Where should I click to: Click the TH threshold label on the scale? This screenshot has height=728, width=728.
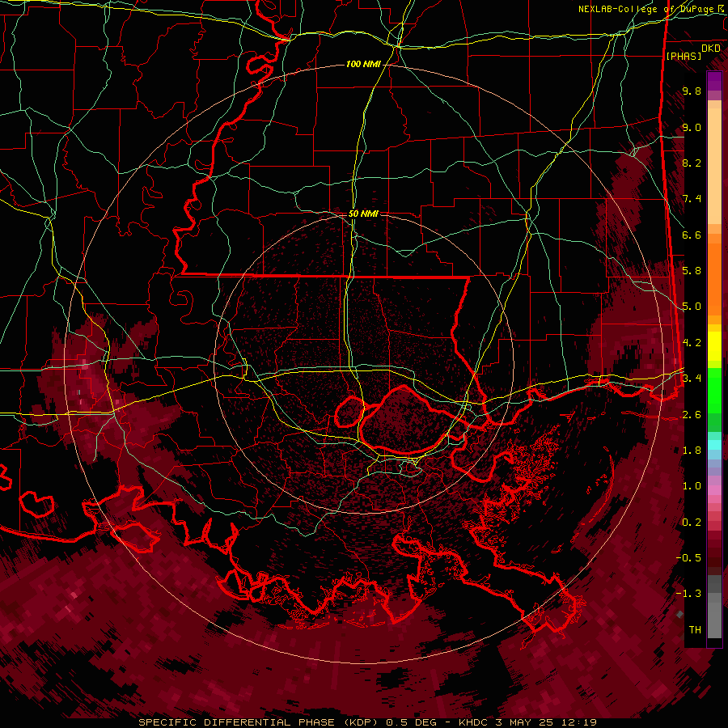point(695,630)
